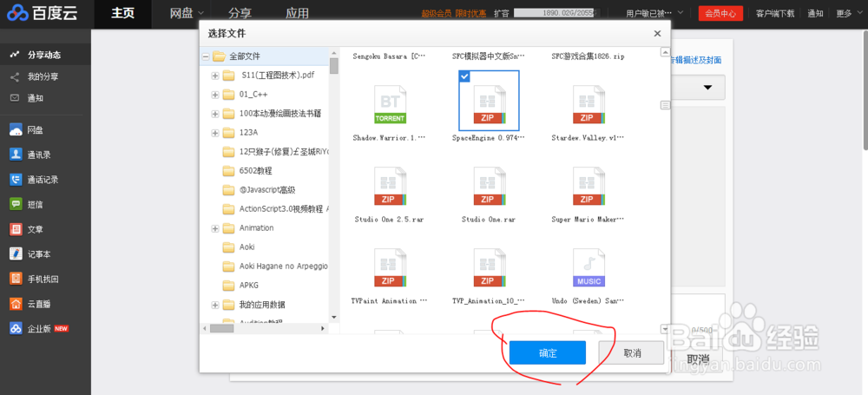Expand the Animation folder
The width and height of the screenshot is (868, 395).
(214, 228)
